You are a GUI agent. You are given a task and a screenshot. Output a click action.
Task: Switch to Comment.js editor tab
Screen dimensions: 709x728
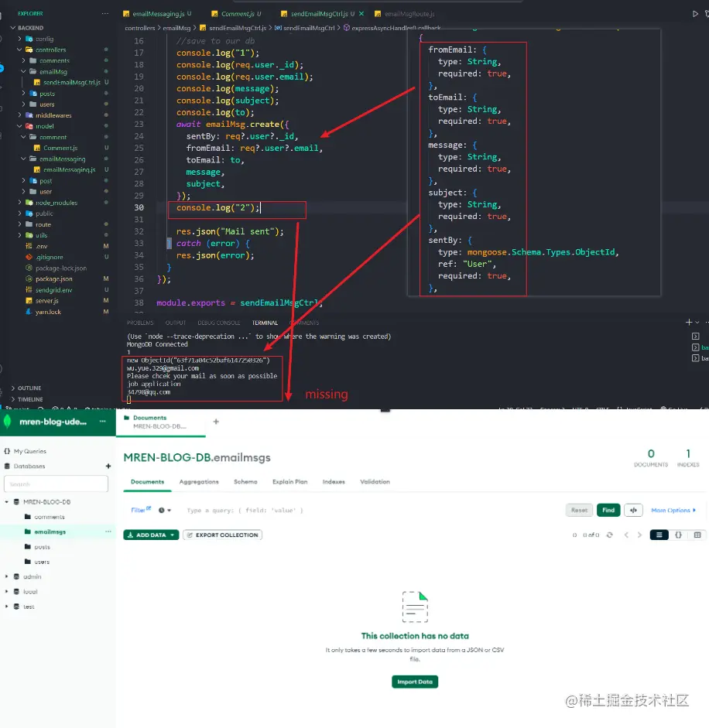[237, 13]
